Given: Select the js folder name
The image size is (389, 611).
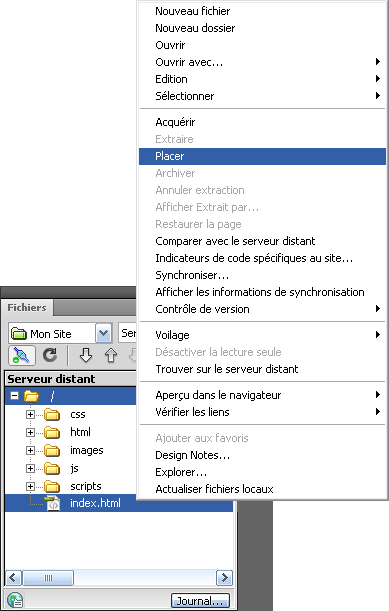Looking at the screenshot, I should (x=74, y=468).
